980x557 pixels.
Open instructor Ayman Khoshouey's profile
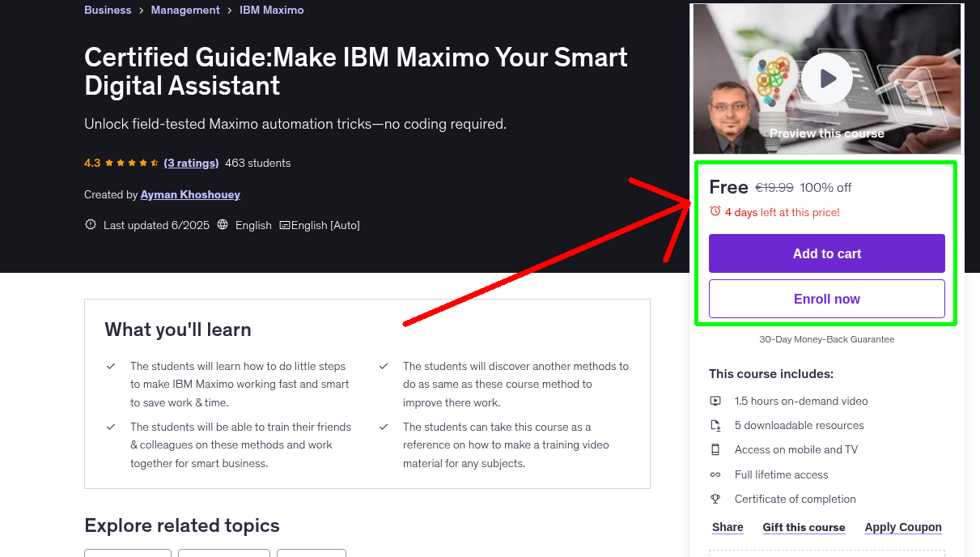tap(190, 194)
